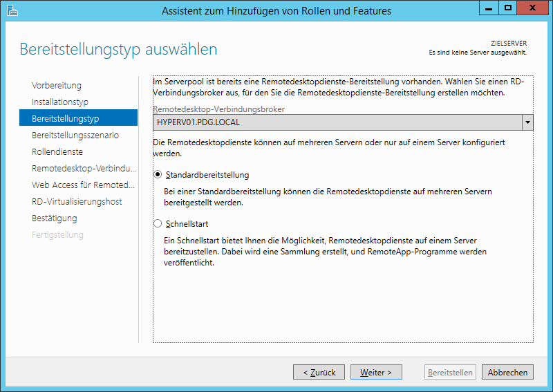This screenshot has height=392, width=553.
Task: Open Web Access für Remoted... step
Action: 83,185
